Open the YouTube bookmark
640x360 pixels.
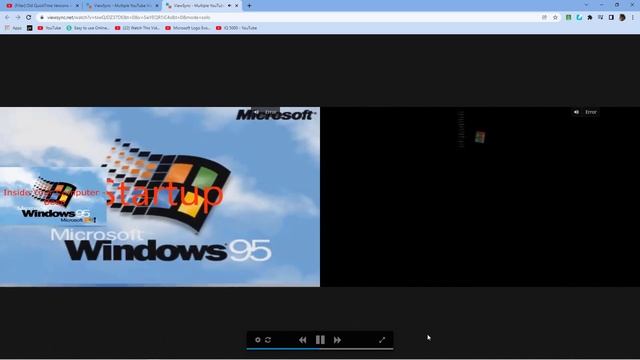[49, 28]
